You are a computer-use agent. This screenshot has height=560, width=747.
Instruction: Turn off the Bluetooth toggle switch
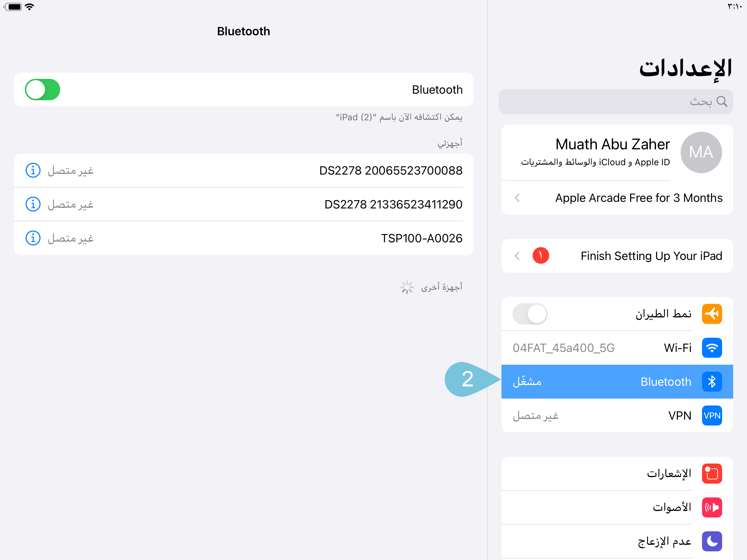pyautogui.click(x=43, y=90)
